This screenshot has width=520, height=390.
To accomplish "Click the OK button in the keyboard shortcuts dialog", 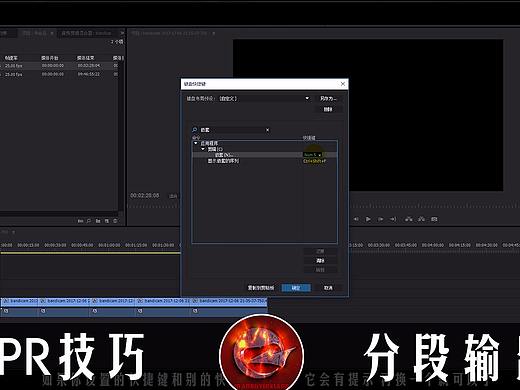I will point(296,288).
